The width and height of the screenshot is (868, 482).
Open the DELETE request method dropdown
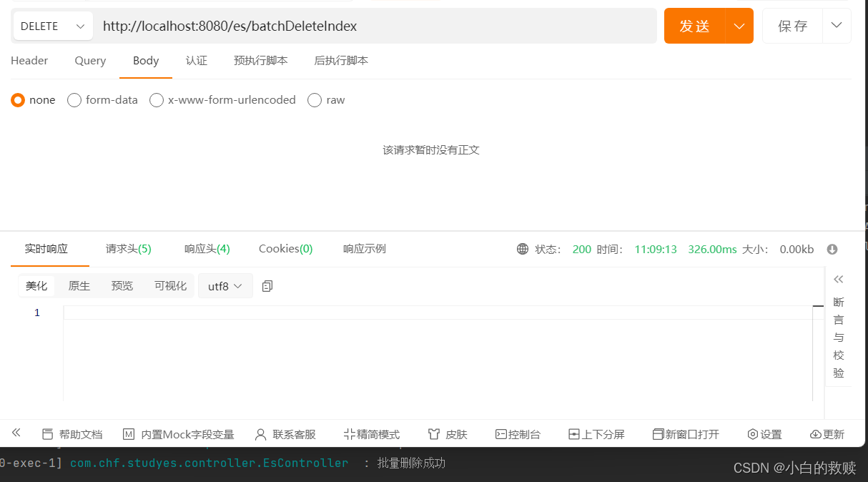coord(54,26)
